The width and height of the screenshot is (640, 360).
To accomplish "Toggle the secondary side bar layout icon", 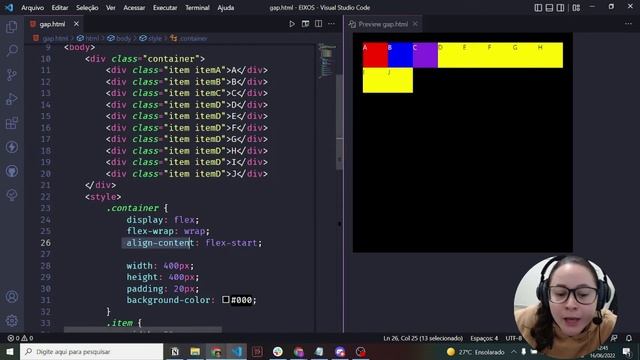I will pos(560,8).
